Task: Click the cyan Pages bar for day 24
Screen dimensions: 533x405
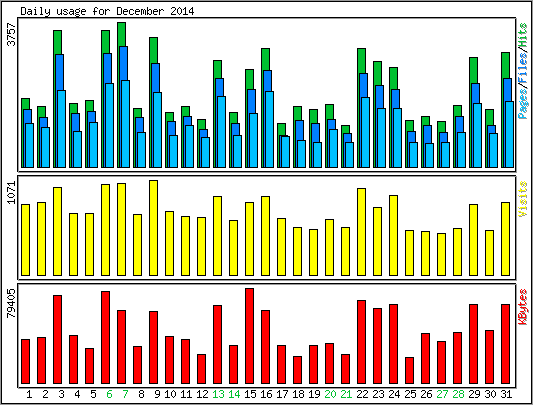Action: [397, 138]
